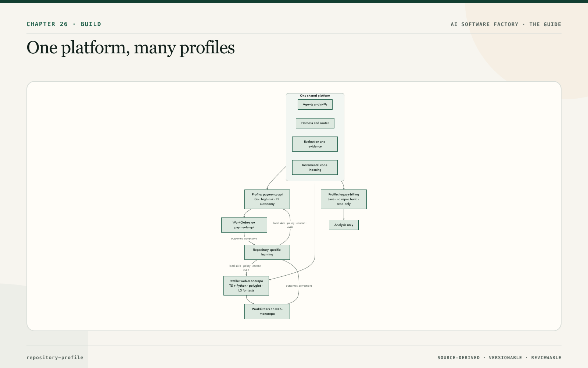Click the 'repository-profile' footer text
The height and width of the screenshot is (368, 588).
55,357
